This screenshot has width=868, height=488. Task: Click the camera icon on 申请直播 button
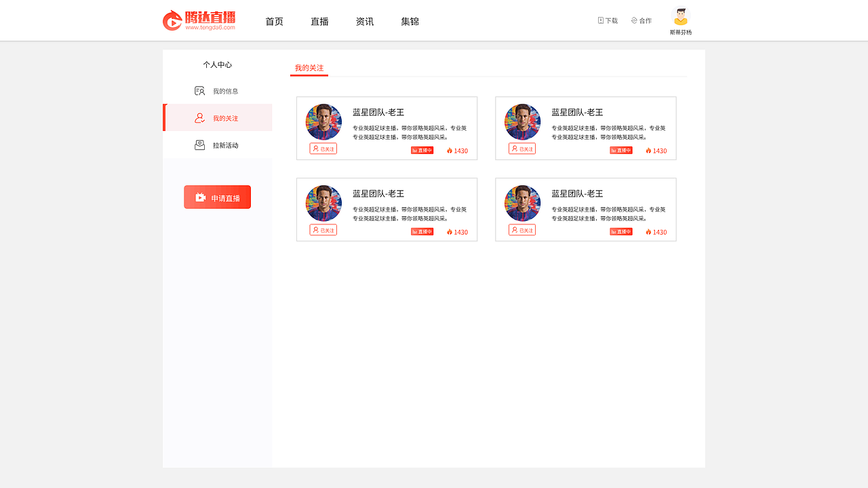200,197
